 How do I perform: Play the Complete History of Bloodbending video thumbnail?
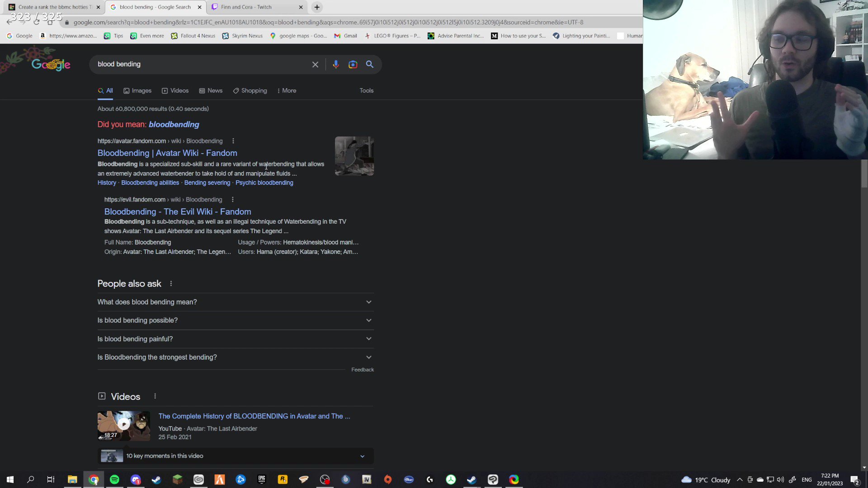pyautogui.click(x=123, y=425)
